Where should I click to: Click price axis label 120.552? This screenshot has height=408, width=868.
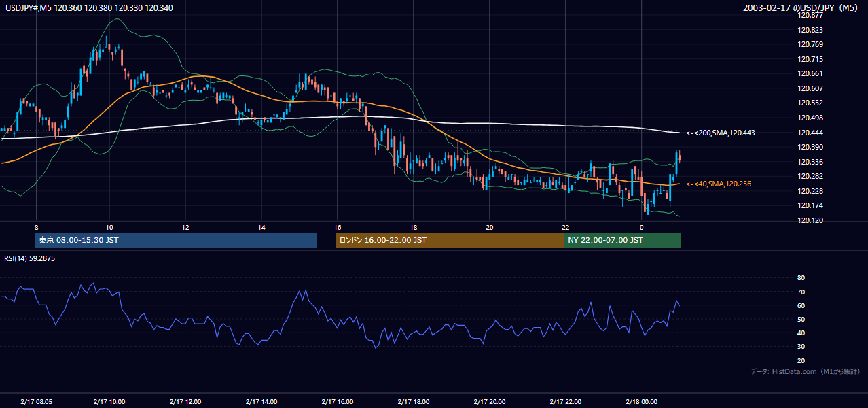click(810, 103)
